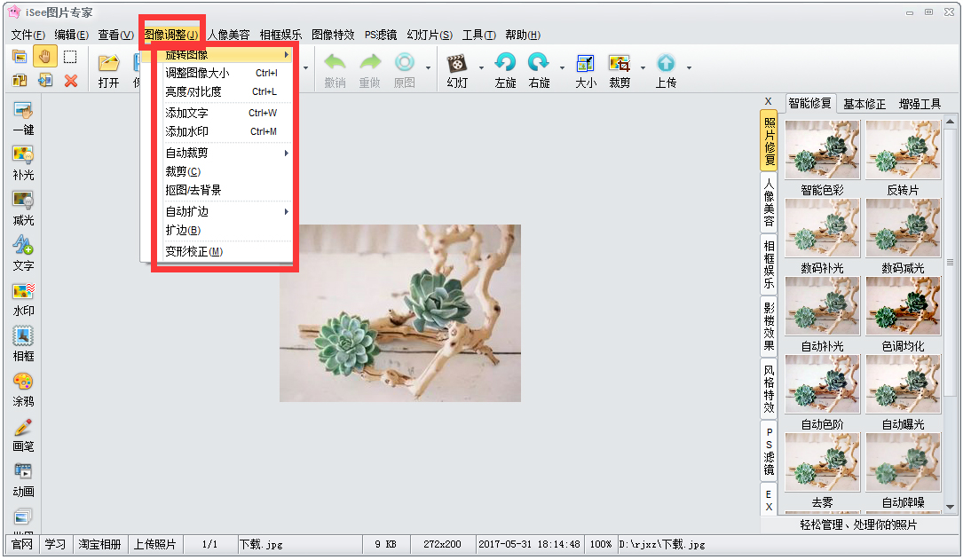Click the 左旋 rotate left icon
963x560 pixels.
pos(505,64)
